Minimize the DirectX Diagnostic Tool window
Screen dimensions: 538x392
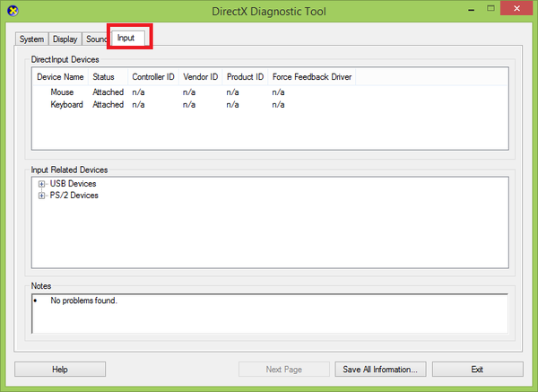coord(472,9)
